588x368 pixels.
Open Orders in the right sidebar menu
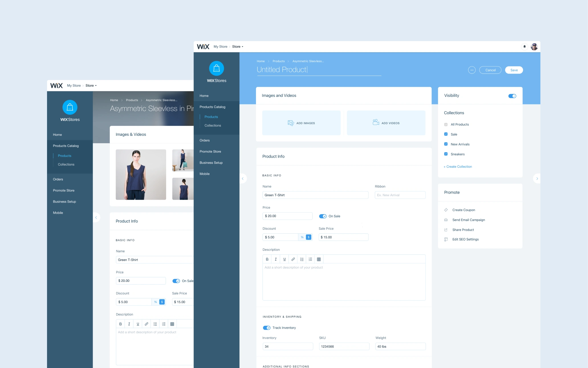point(204,140)
